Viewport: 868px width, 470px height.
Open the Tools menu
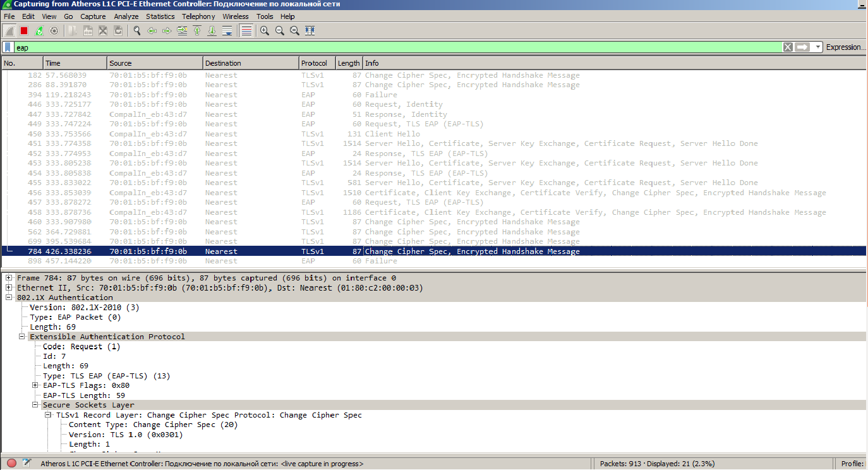265,16
